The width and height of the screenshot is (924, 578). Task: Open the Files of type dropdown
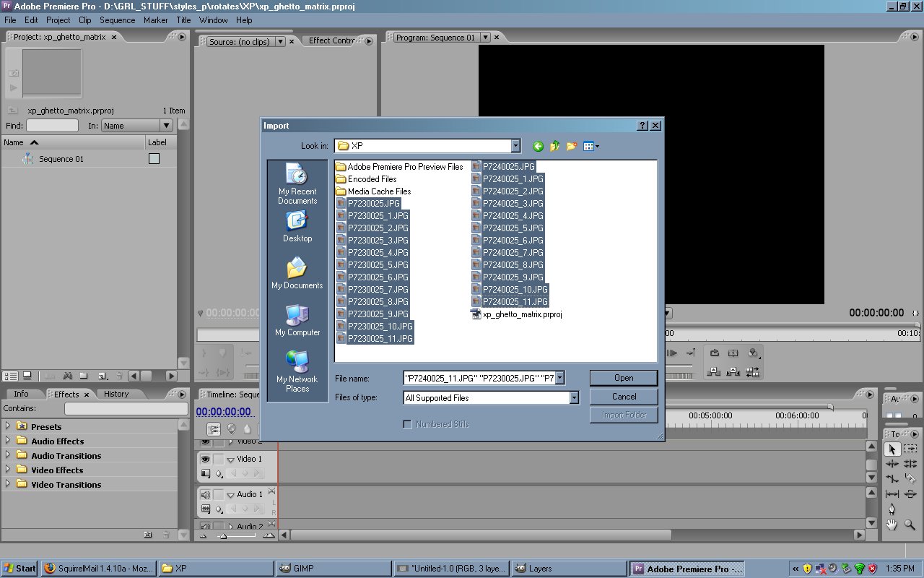pos(573,397)
